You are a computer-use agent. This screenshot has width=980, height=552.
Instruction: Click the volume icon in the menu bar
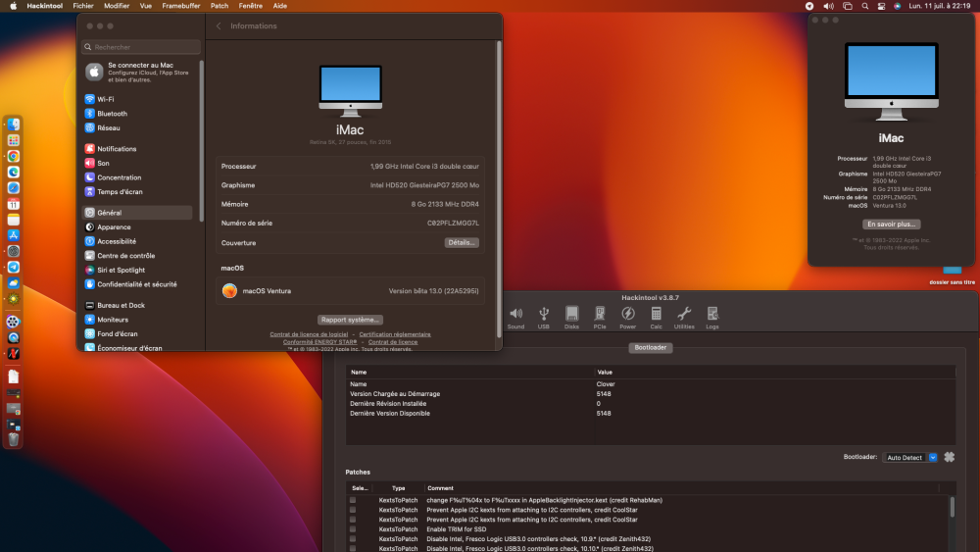pyautogui.click(x=829, y=6)
